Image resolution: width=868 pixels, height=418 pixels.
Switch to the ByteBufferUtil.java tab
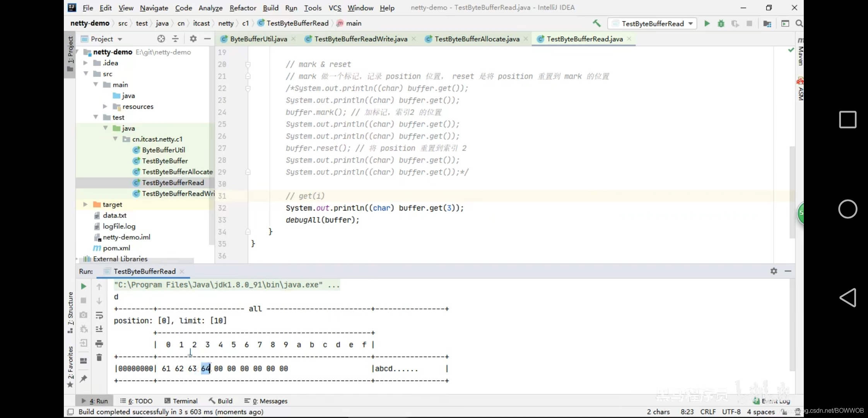click(x=258, y=39)
